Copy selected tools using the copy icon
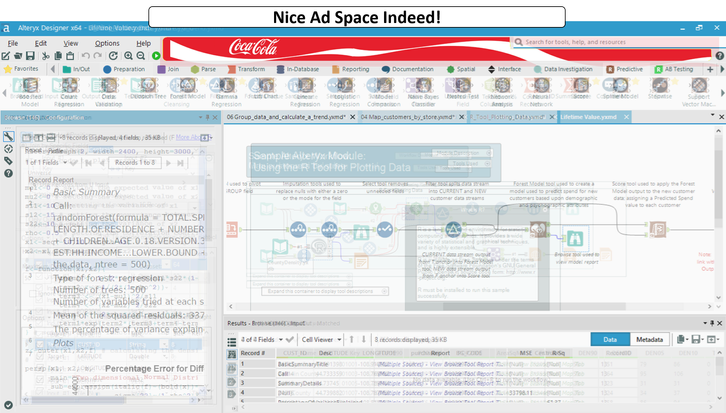 (x=58, y=56)
